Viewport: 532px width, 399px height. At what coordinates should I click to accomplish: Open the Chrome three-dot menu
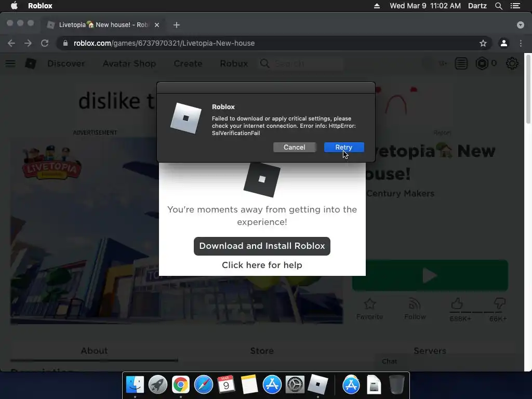click(x=521, y=43)
